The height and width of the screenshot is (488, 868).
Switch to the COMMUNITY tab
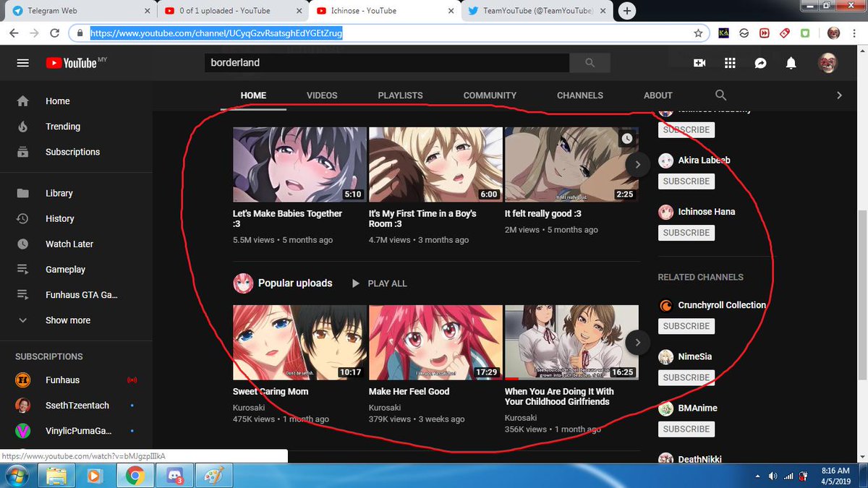pyautogui.click(x=490, y=95)
